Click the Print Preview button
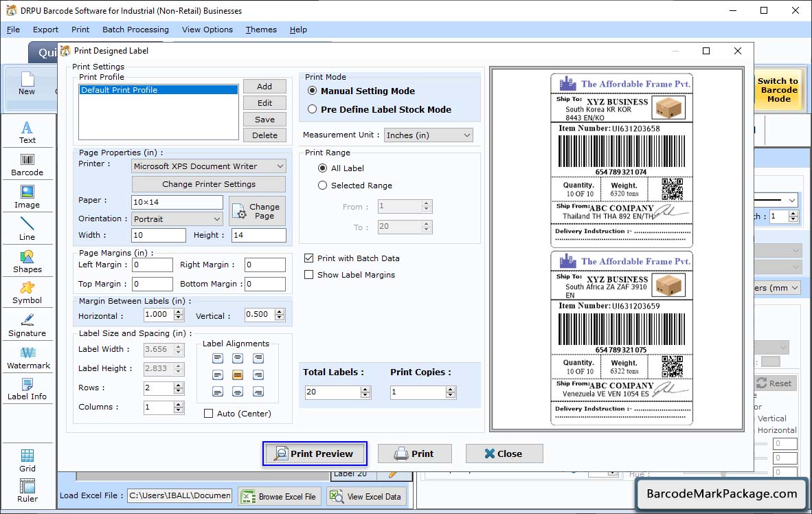The height and width of the screenshot is (514, 812). pyautogui.click(x=315, y=454)
